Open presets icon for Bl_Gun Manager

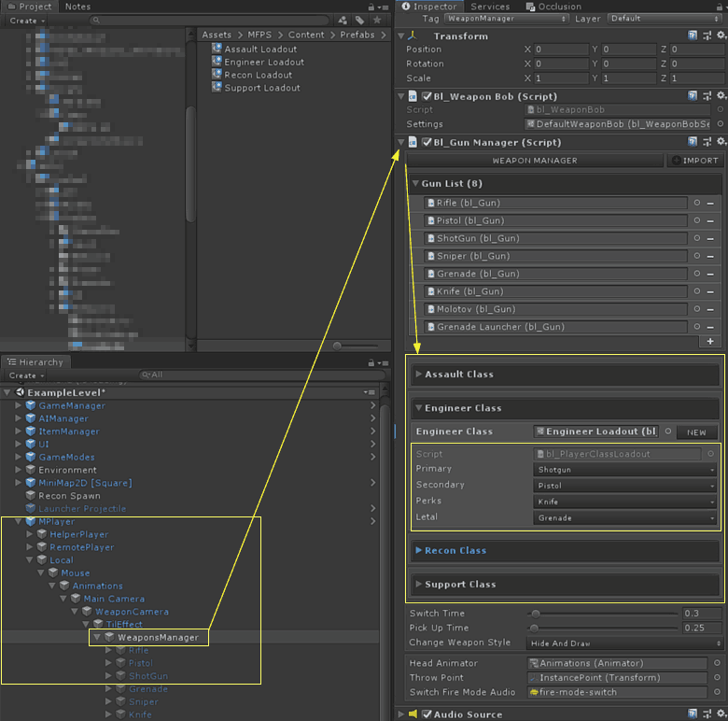pos(706,142)
